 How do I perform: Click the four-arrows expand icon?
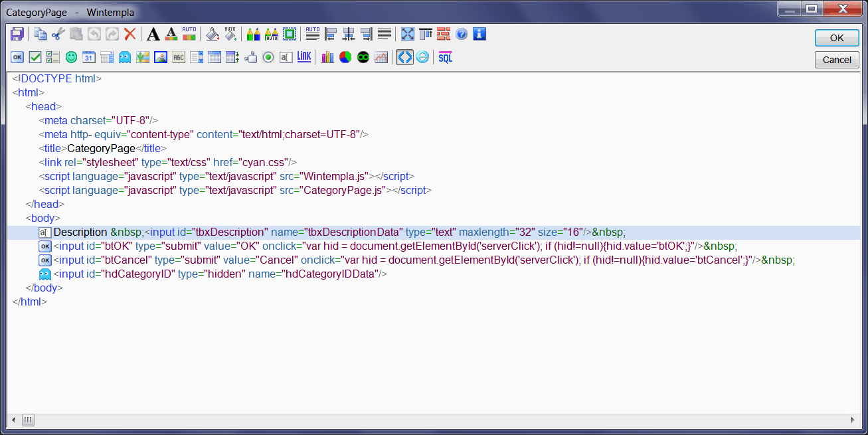coord(408,34)
